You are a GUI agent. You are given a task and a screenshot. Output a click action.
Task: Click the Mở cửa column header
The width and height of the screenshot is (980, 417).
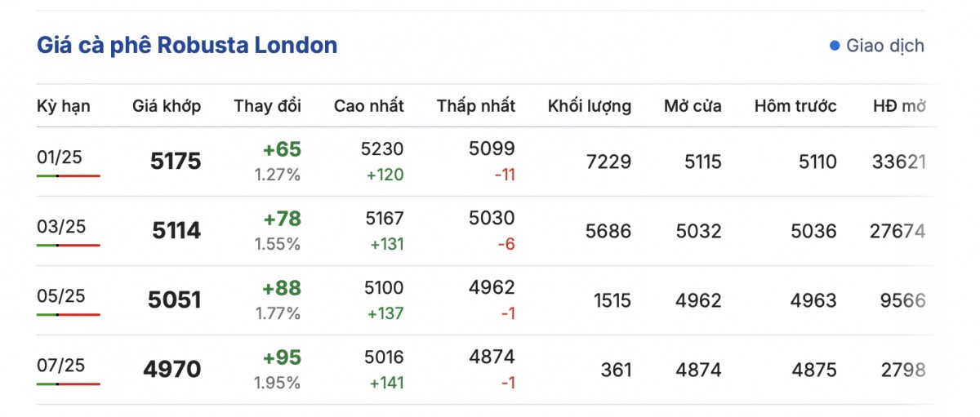tap(693, 106)
